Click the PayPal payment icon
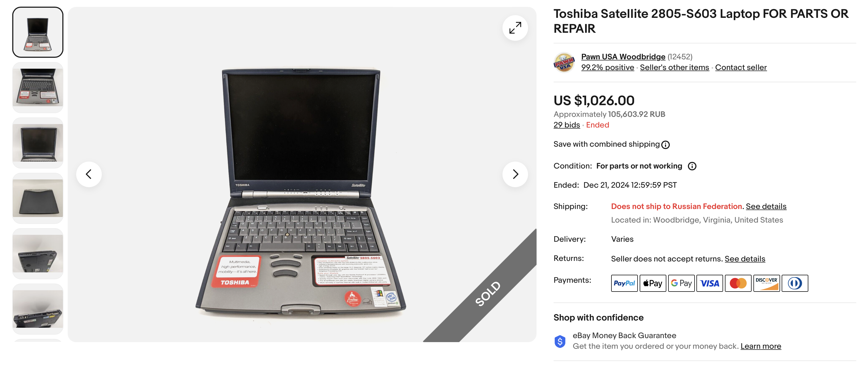The image size is (868, 369). 624,283
